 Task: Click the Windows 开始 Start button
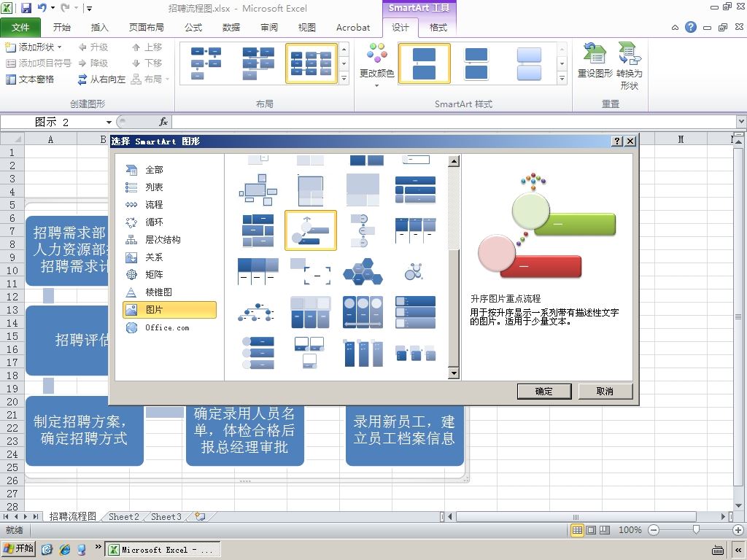tap(18, 548)
